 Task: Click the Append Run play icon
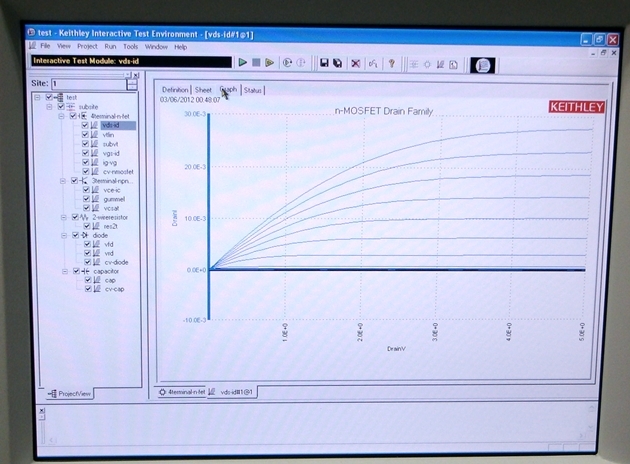pyautogui.click(x=270, y=62)
